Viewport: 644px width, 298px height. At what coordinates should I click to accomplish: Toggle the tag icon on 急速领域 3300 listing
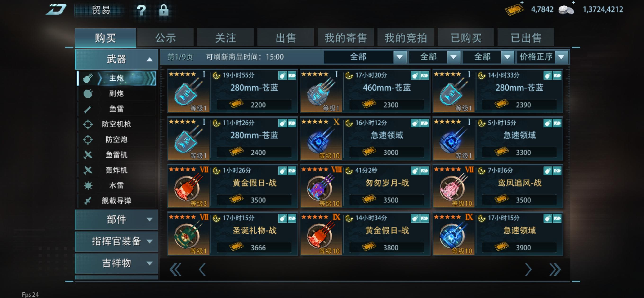point(557,123)
